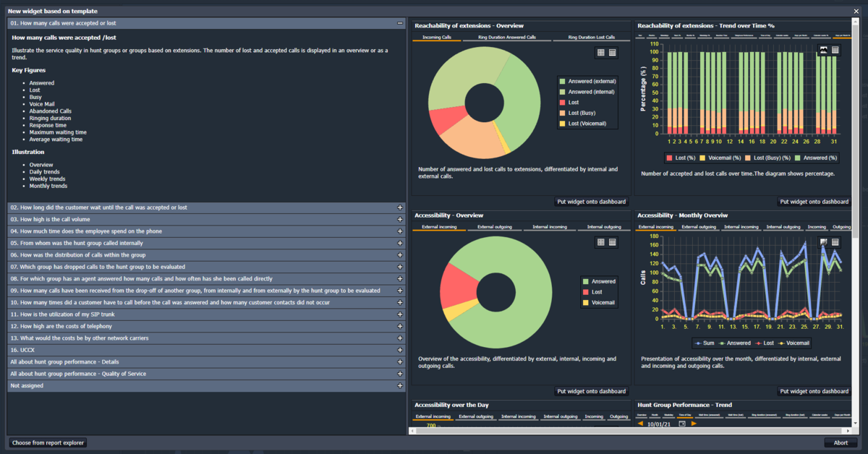Switch to 'Ring Duration Answered Calls' tab
Image resolution: width=868 pixels, height=454 pixels.
point(506,37)
